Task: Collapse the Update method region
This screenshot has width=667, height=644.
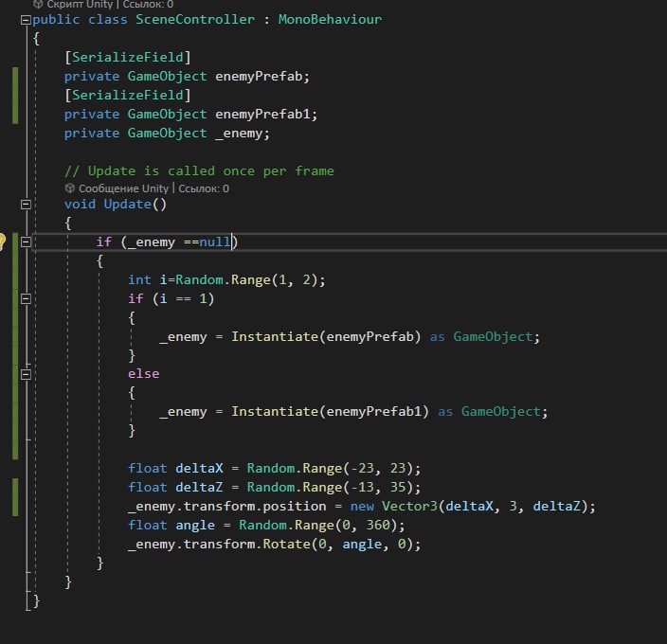Action: (x=26, y=205)
